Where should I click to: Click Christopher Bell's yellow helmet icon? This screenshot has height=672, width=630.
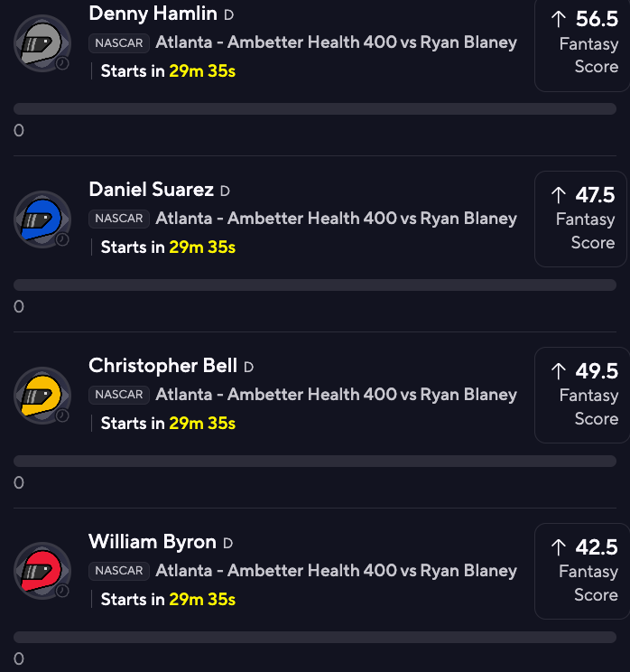(x=42, y=395)
